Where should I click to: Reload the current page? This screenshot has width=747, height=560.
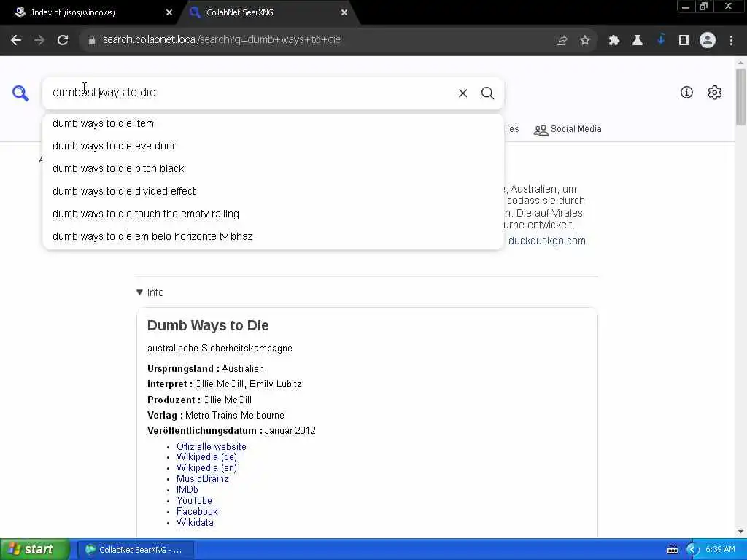pos(63,40)
